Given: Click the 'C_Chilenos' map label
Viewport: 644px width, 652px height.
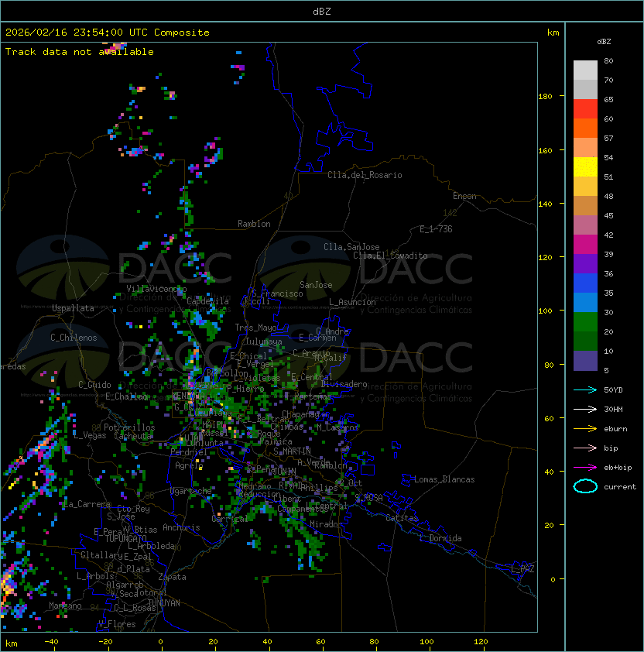Looking at the screenshot, I should point(74,338).
